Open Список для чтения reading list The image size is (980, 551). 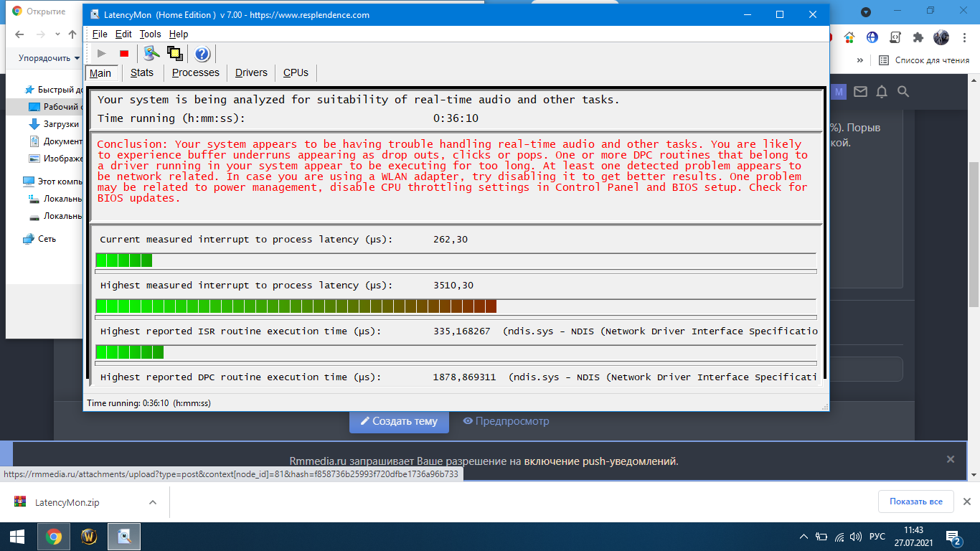tap(924, 60)
